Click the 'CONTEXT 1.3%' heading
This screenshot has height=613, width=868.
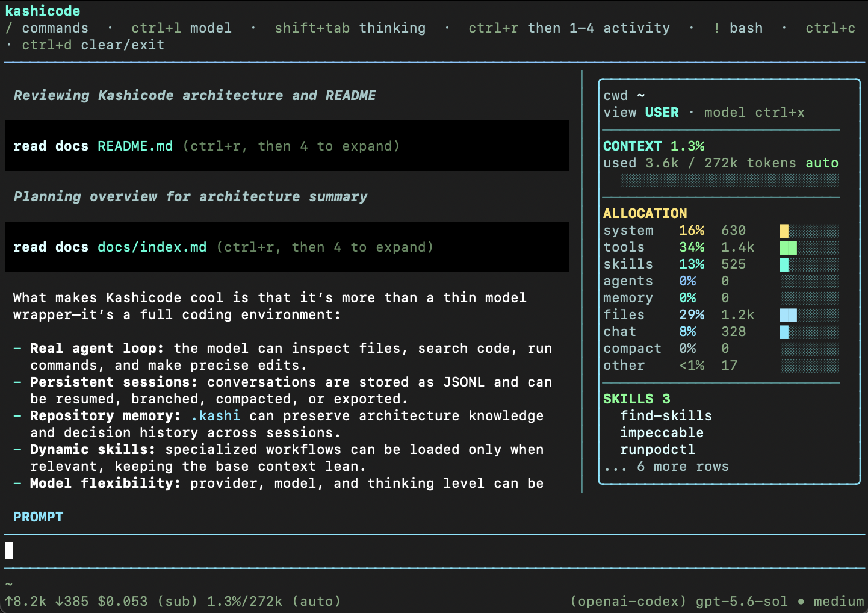(654, 146)
